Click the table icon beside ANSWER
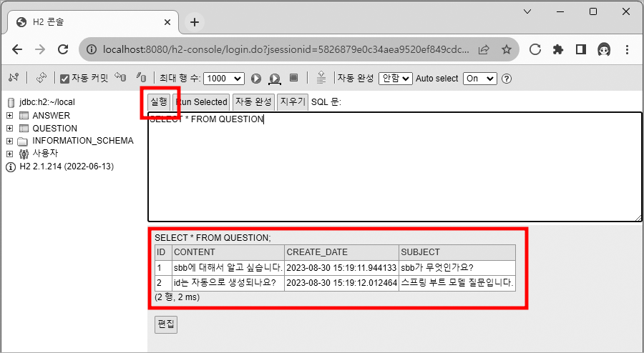This screenshot has height=353, width=644. click(x=24, y=116)
